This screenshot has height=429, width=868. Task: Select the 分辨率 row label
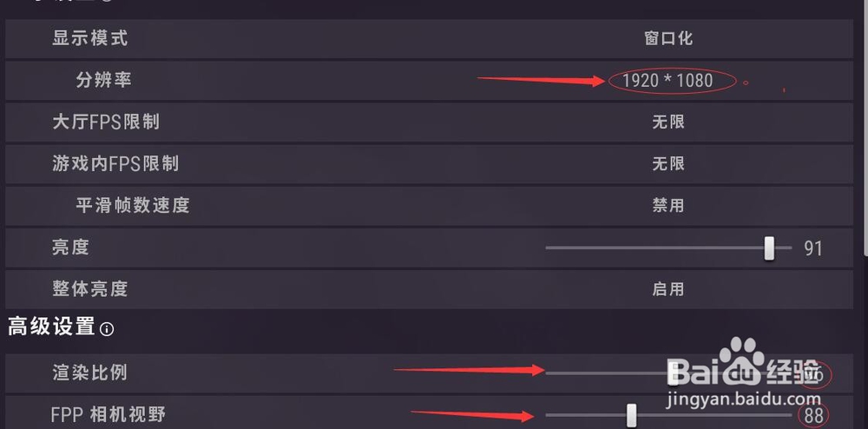pos(103,81)
